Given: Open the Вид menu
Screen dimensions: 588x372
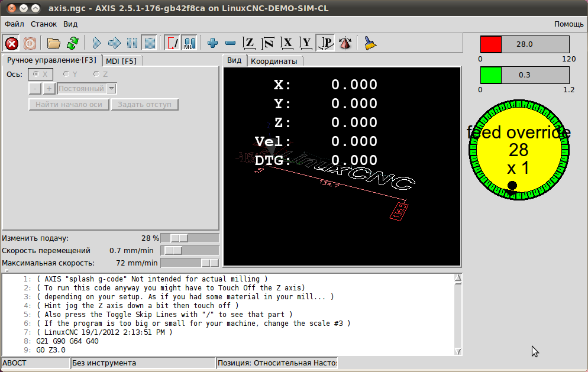Looking at the screenshot, I should coord(70,24).
